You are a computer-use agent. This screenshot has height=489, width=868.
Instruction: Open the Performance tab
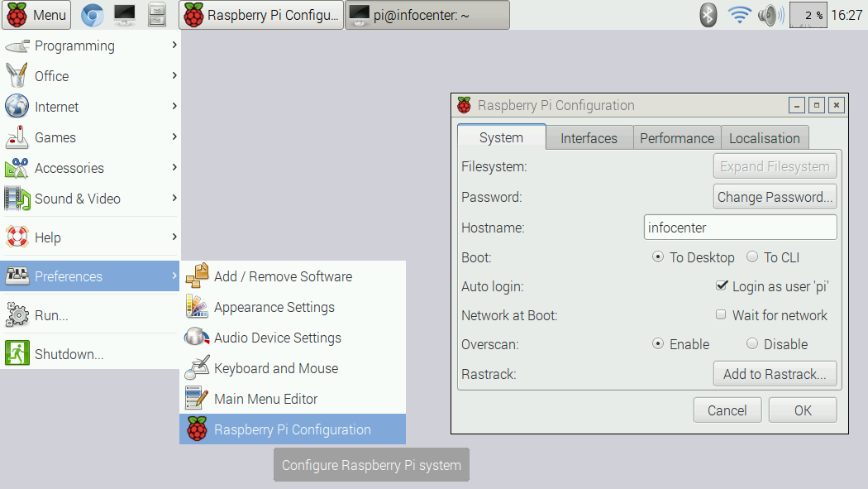point(677,138)
